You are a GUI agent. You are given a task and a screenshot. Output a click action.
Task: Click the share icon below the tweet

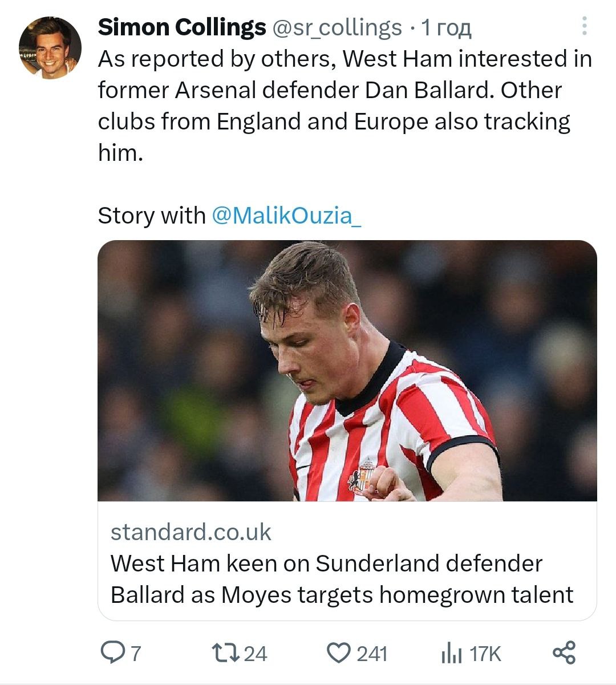564,652
